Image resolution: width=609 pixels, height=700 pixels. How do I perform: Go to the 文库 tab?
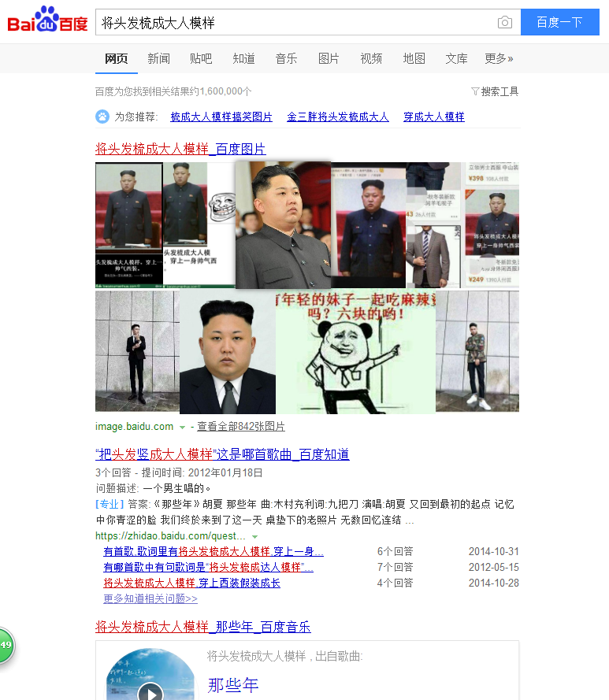[457, 58]
